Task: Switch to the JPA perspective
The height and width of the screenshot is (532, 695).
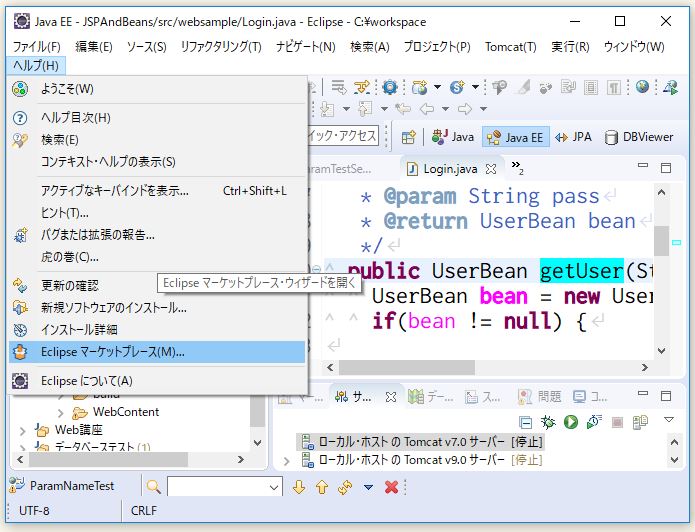Action: click(573, 137)
